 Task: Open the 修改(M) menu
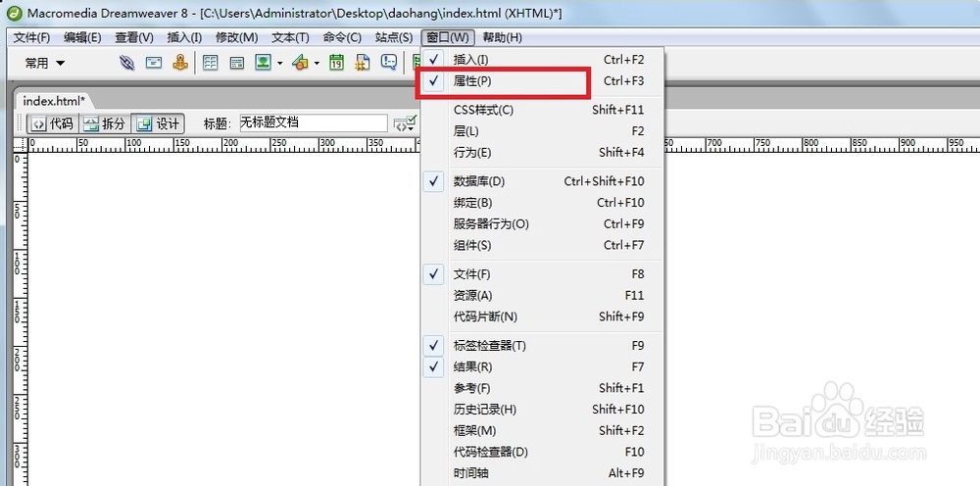237,37
